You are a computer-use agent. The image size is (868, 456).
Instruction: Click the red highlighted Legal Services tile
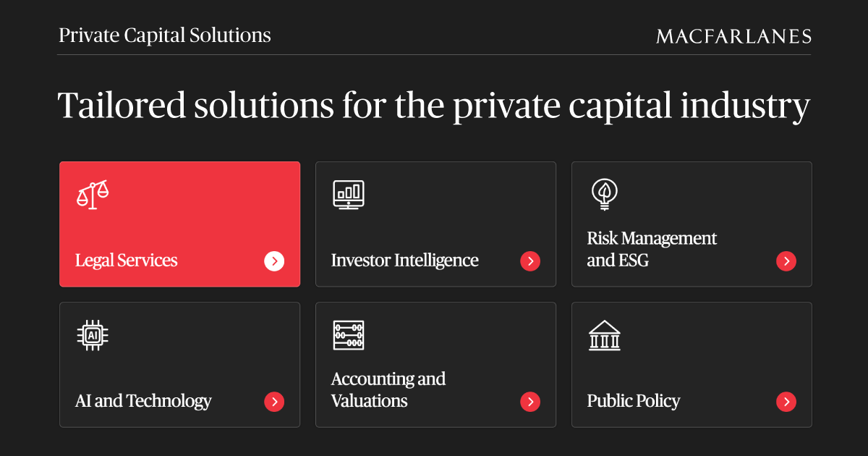click(x=179, y=224)
